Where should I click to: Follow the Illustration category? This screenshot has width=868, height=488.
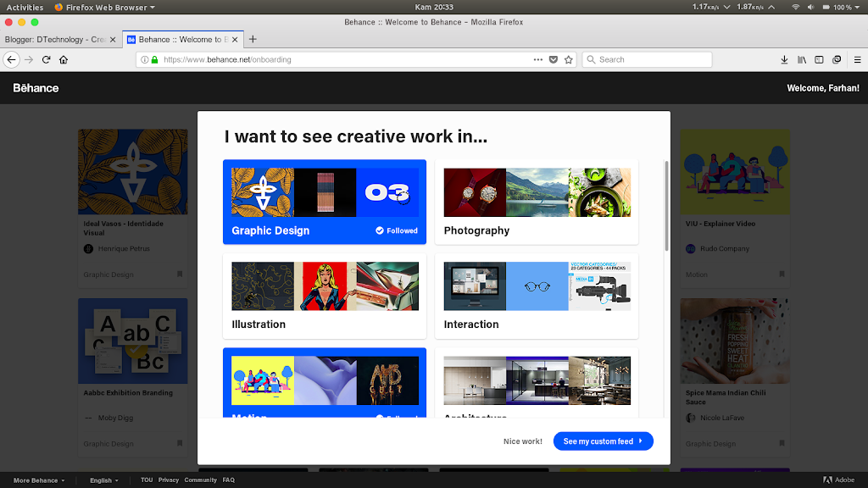[325, 296]
